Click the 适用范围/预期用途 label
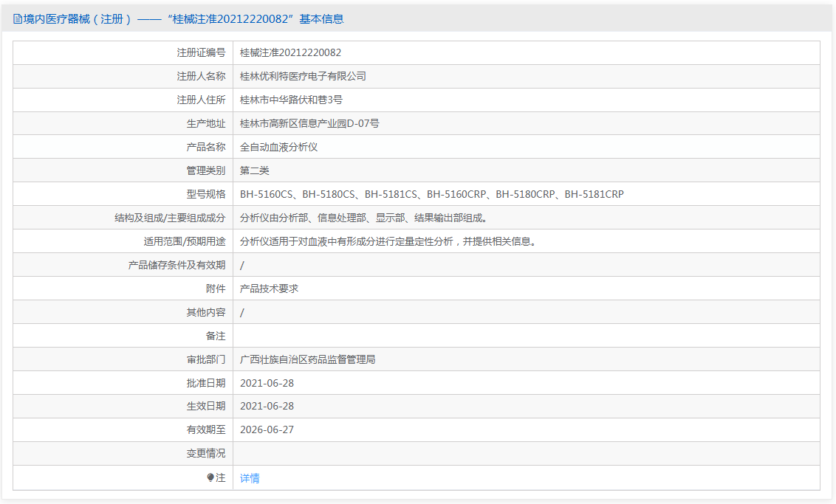This screenshot has width=836, height=504. 185,241
